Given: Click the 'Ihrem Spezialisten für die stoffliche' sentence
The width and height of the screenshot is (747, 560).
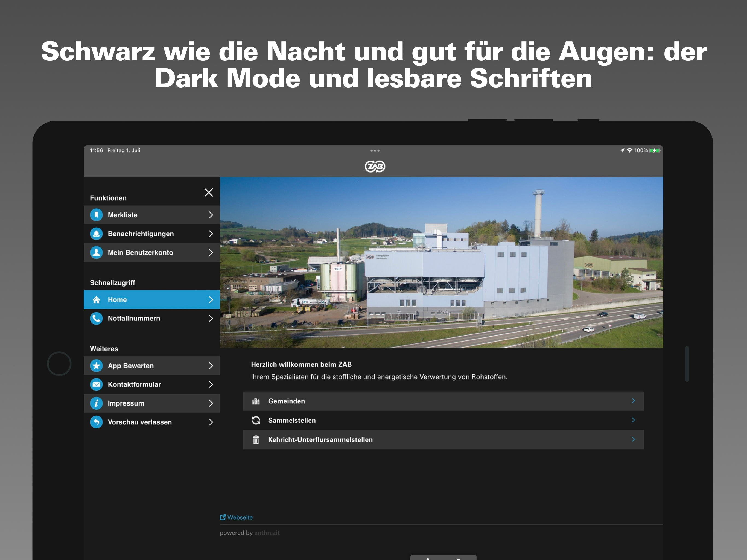Looking at the screenshot, I should [379, 377].
